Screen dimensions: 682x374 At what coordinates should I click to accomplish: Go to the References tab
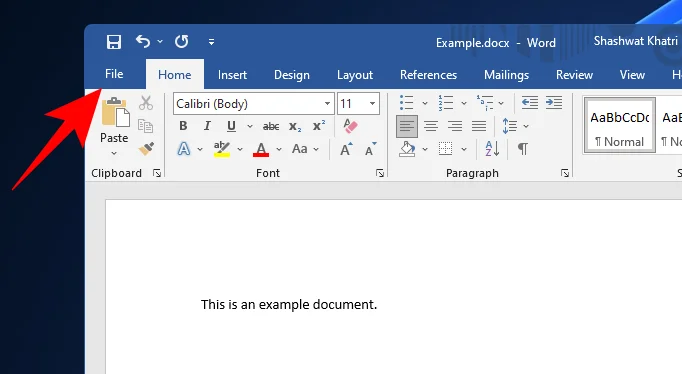click(428, 75)
